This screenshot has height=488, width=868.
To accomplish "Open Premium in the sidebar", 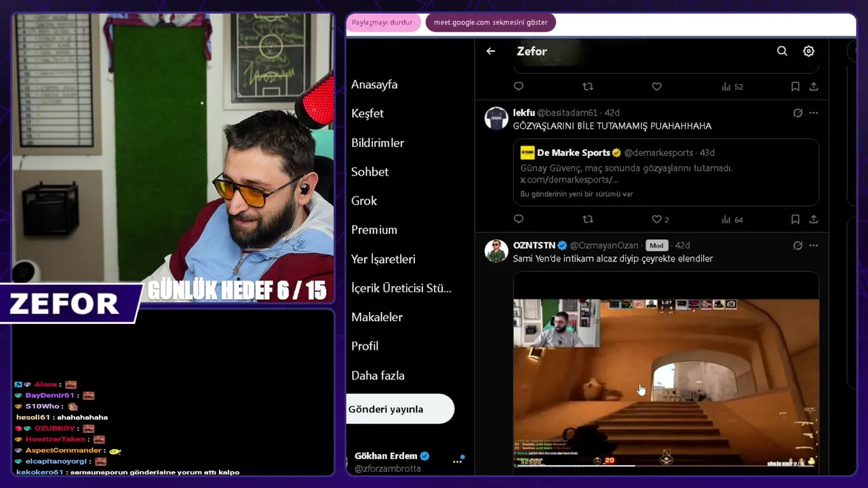I will 374,230.
